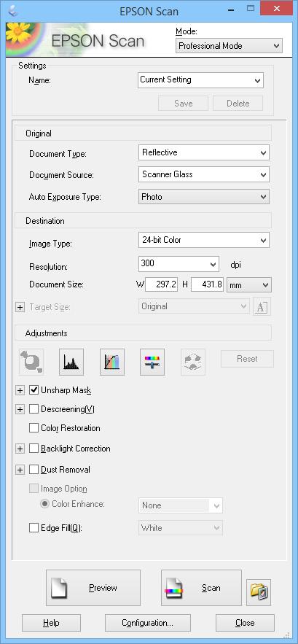Open the Histogram Adjustment tool

coord(71,362)
